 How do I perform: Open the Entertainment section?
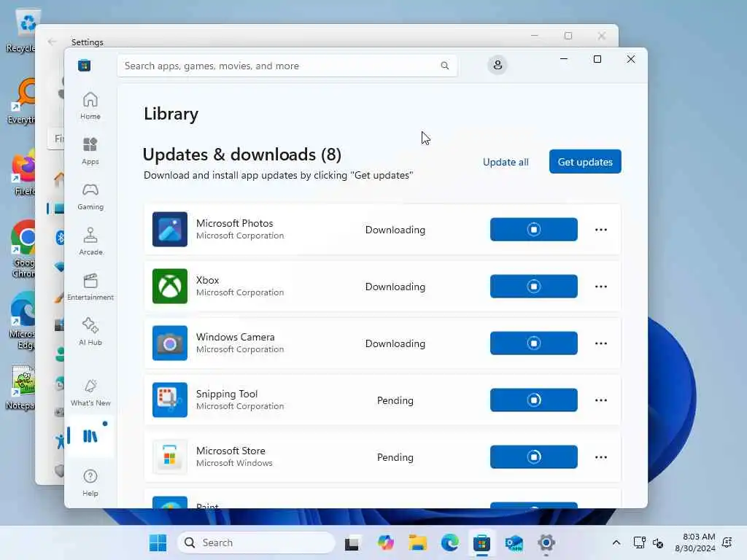90,287
